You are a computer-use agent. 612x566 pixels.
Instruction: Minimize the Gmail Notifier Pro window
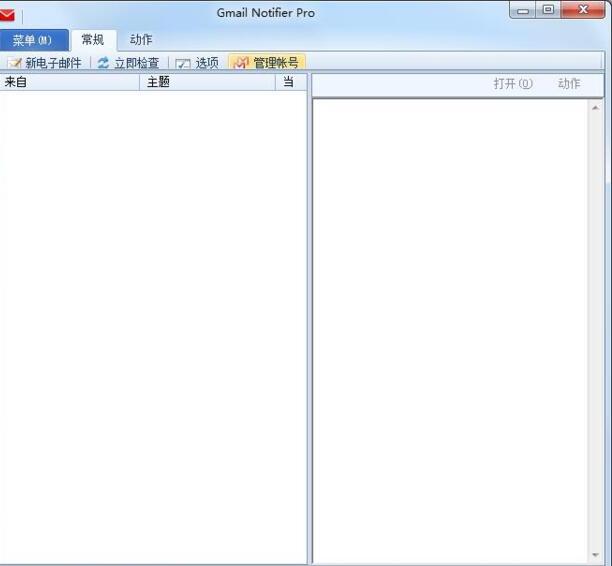coord(523,10)
